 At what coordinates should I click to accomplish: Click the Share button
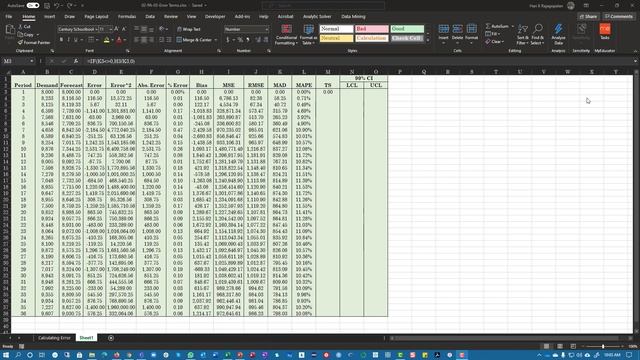[x=589, y=17]
